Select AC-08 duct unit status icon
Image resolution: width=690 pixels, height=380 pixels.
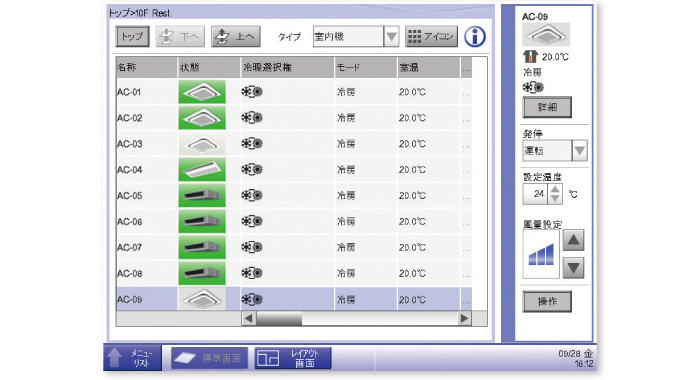[x=202, y=273]
